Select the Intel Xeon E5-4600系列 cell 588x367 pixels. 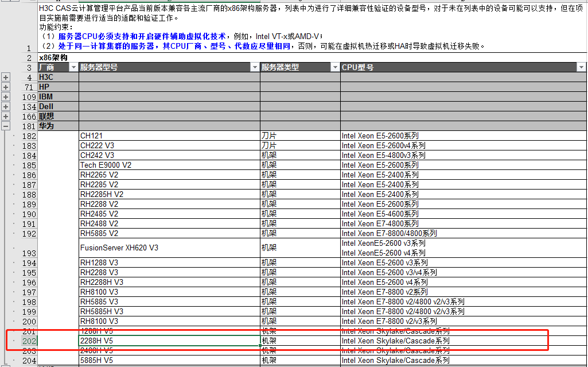point(464,214)
